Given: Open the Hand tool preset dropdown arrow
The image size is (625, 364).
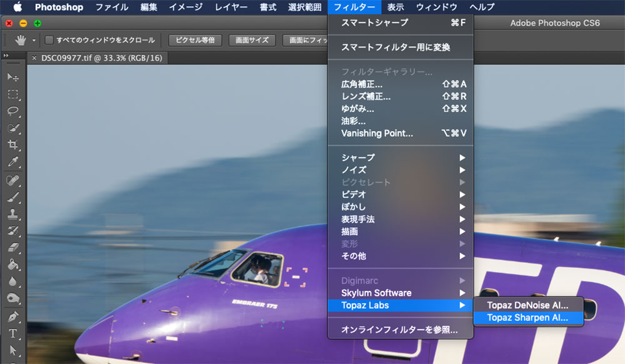Looking at the screenshot, I should 33,40.
